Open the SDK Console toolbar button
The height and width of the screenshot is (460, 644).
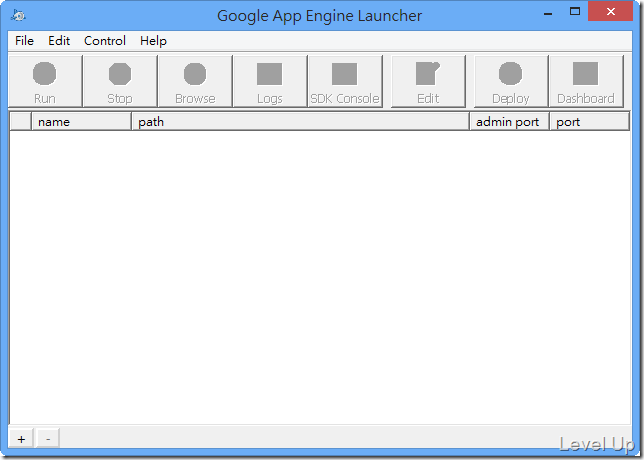(x=345, y=81)
